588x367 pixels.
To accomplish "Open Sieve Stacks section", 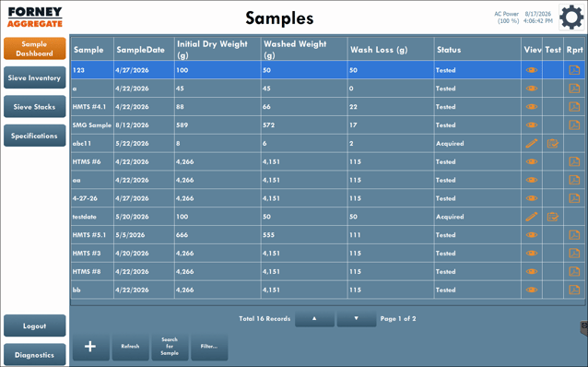I will coord(34,107).
